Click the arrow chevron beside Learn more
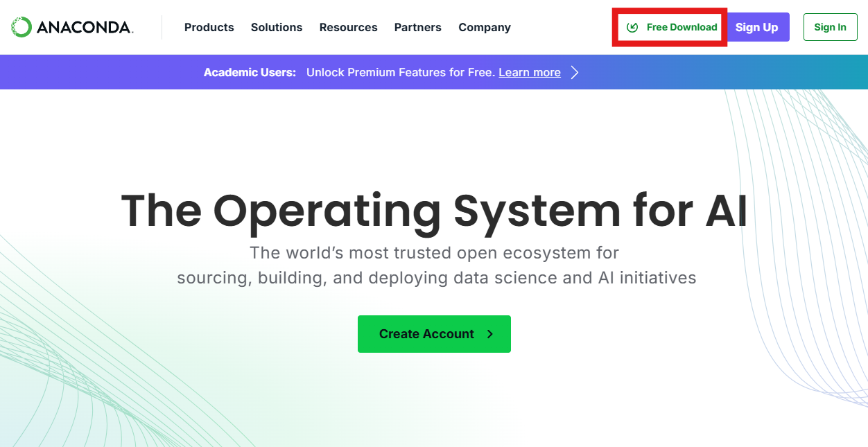Screen dimensions: 868x447 pos(575,72)
